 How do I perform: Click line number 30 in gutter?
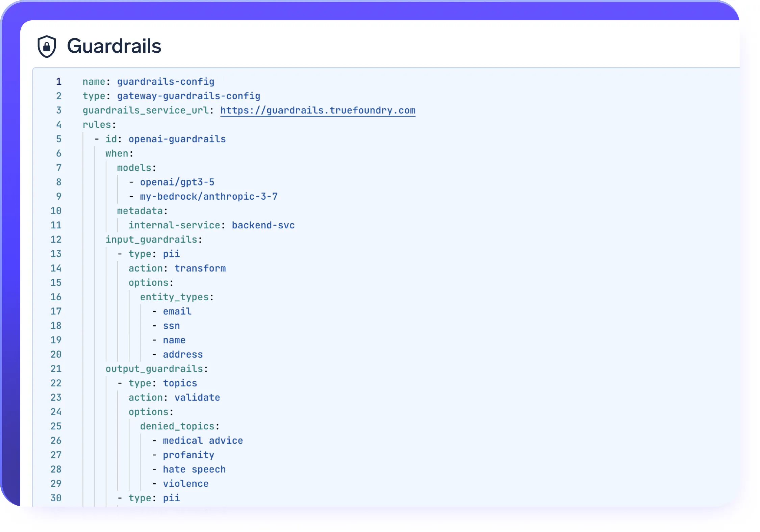click(x=56, y=498)
